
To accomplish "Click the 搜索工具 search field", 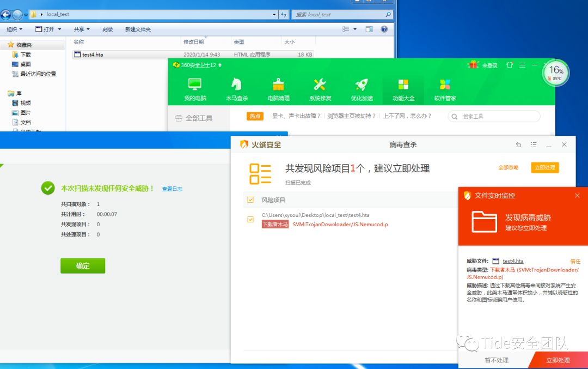I will (494, 116).
